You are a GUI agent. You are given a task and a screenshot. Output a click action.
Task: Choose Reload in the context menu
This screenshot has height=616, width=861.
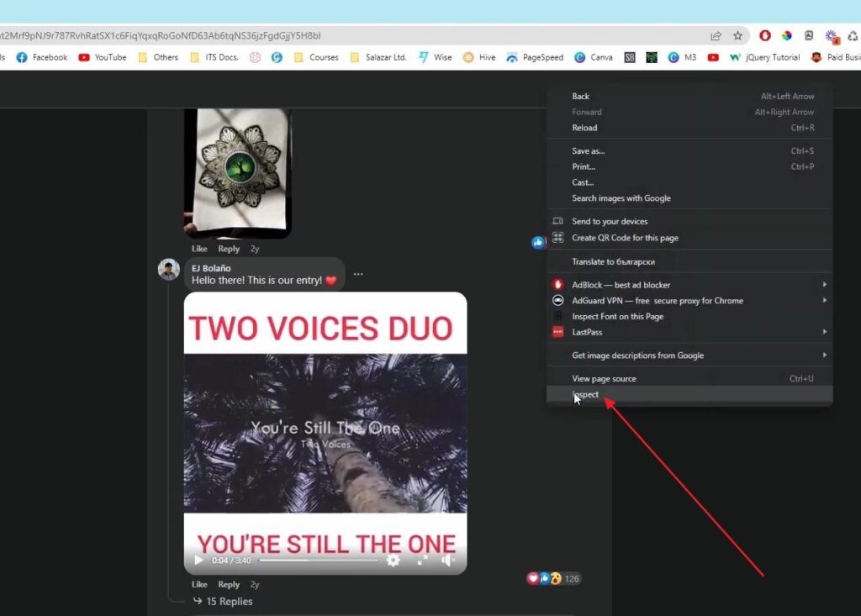click(689, 128)
